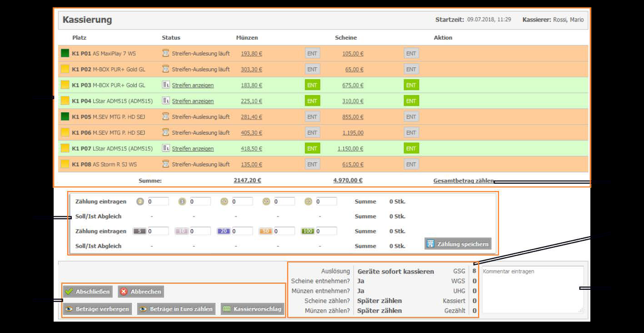The image size is (644, 333).
Task: Focus the 10 cent coin count field
Action: (326, 202)
